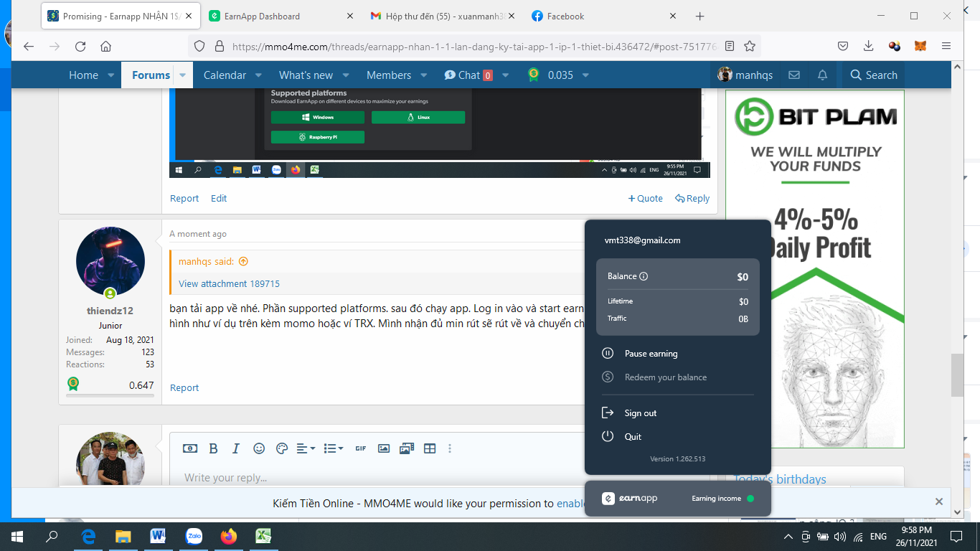The height and width of the screenshot is (551, 980).
Task: Insert GIF in reply editor
Action: [x=361, y=448]
